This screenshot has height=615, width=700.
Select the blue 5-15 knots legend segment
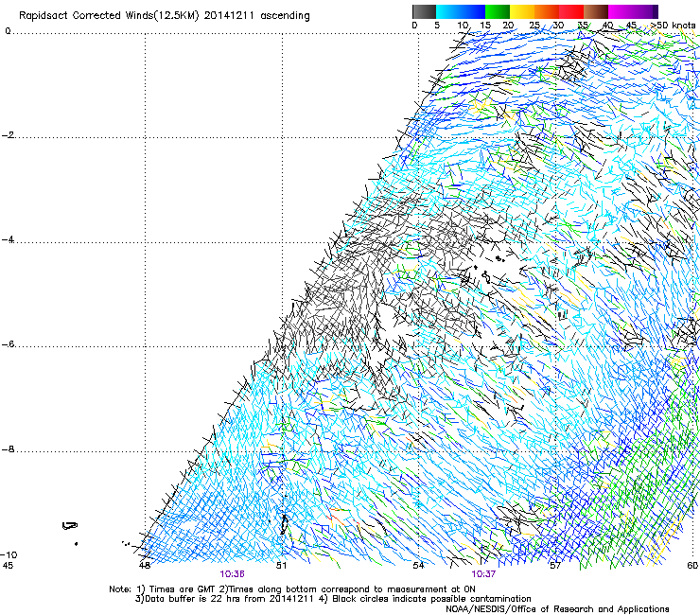(x=461, y=11)
